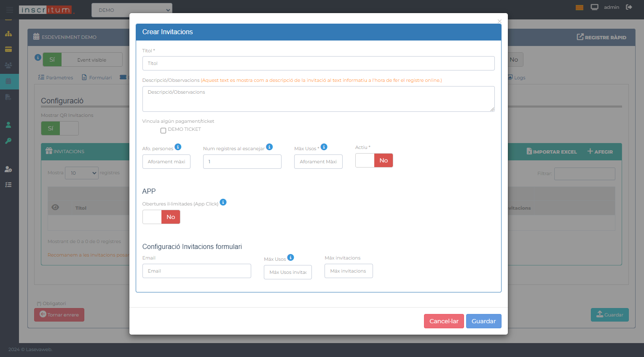This screenshot has height=357, width=644.
Task: Show info for Màx Usos required field
Action: click(x=324, y=147)
